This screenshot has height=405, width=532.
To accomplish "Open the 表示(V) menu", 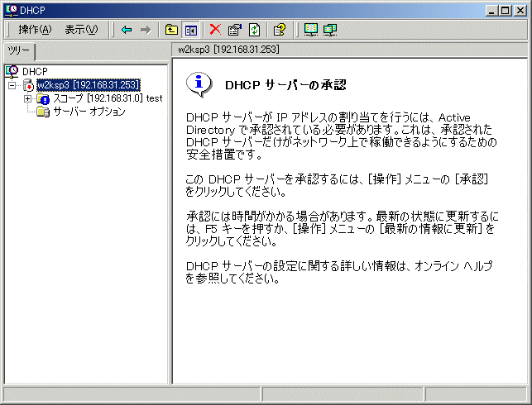I will pyautogui.click(x=81, y=30).
